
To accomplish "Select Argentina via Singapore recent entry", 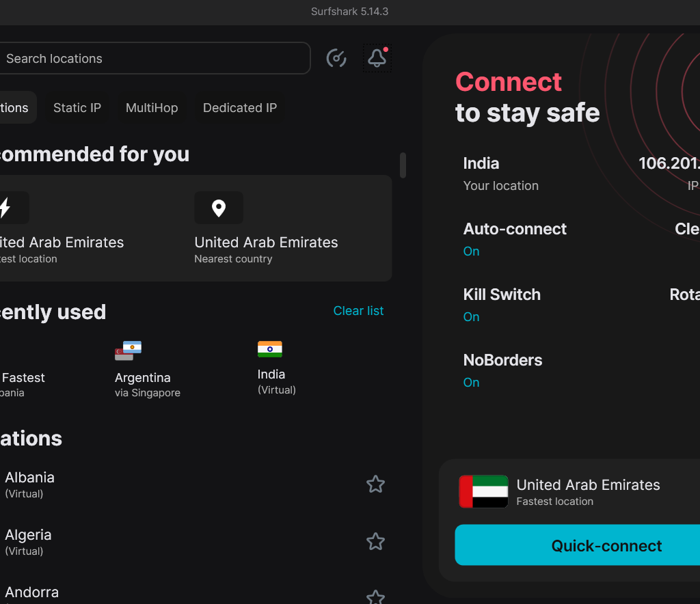I will point(148,370).
